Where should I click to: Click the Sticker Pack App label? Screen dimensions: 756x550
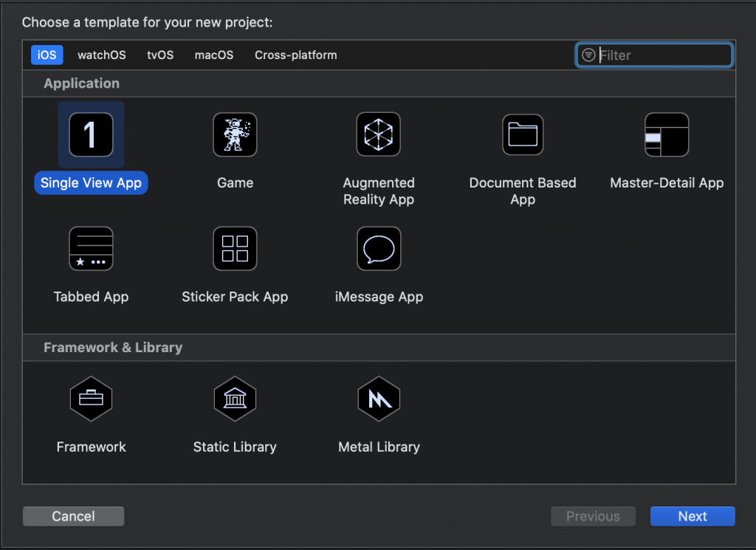coord(235,297)
